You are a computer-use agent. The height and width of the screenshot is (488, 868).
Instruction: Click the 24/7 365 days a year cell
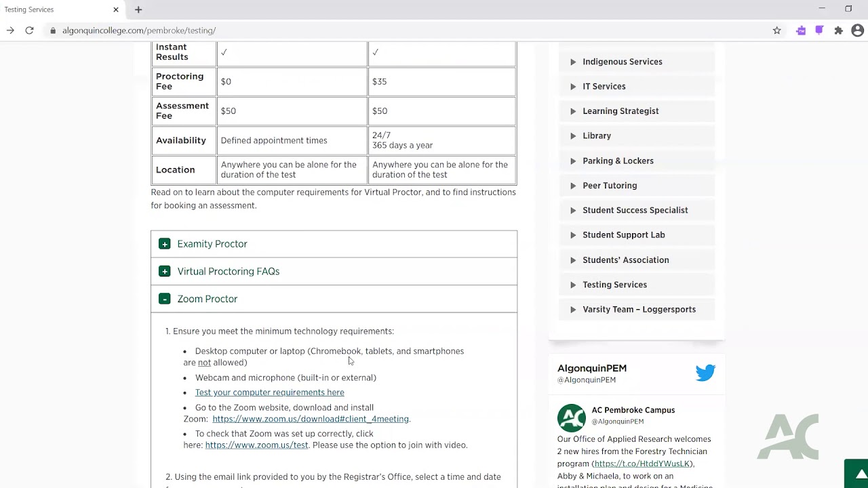point(442,140)
